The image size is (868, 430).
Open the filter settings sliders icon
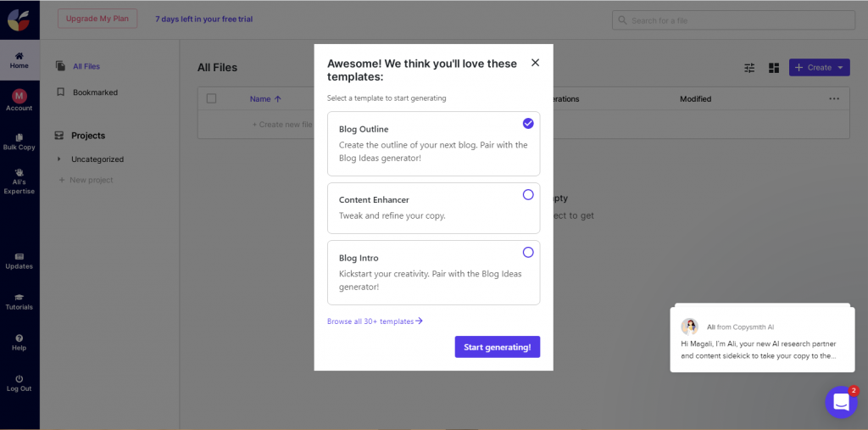click(749, 68)
